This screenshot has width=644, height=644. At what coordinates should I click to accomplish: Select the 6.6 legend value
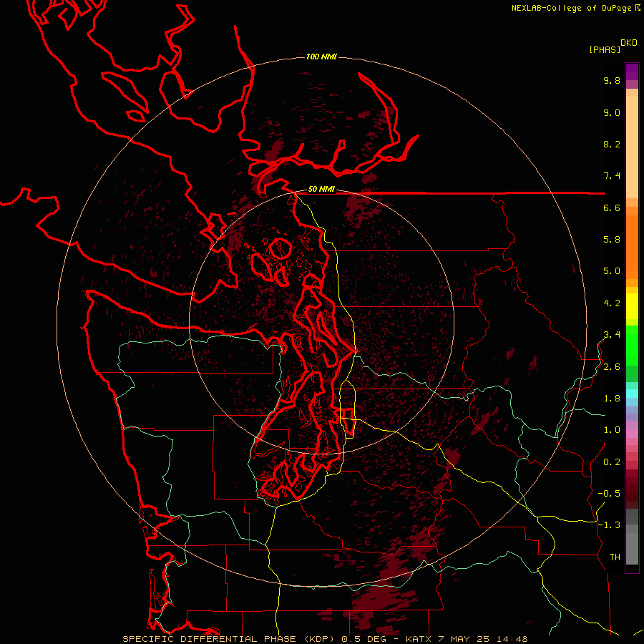pos(612,208)
